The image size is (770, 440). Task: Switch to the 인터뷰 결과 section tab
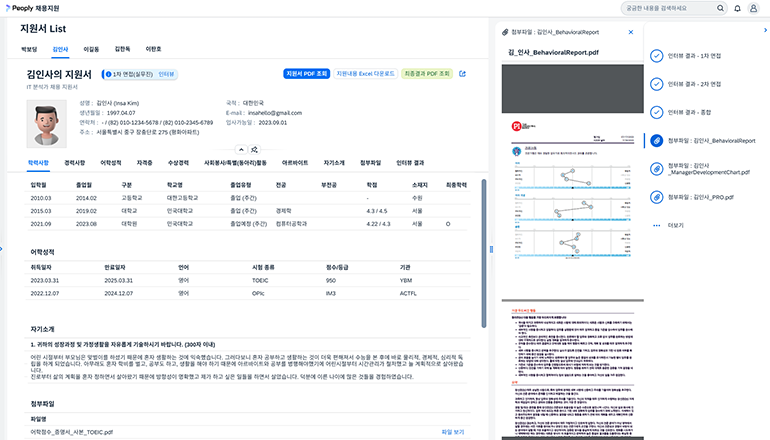click(410, 163)
